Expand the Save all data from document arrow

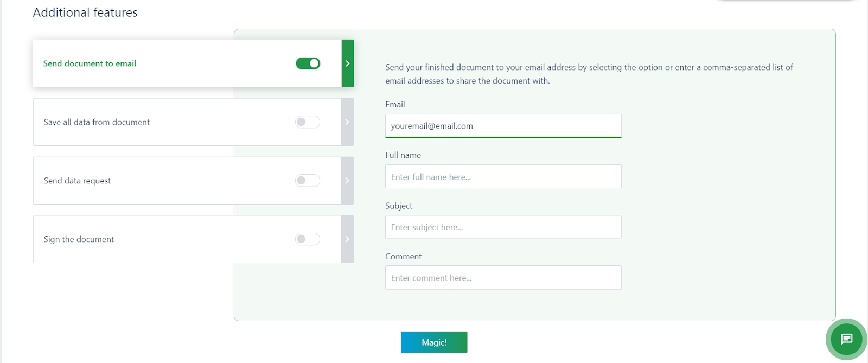348,122
